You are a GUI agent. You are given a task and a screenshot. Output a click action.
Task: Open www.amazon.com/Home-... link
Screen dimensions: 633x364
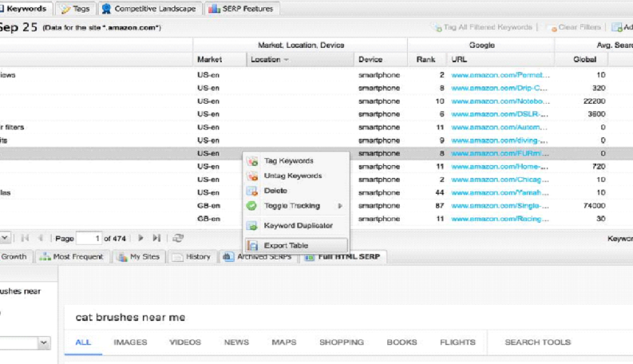tap(500, 167)
